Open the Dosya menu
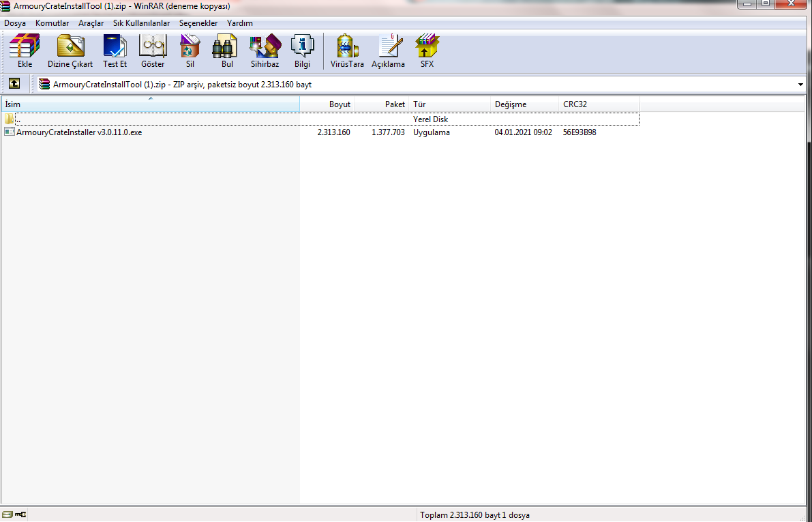812x522 pixels. tap(15, 23)
